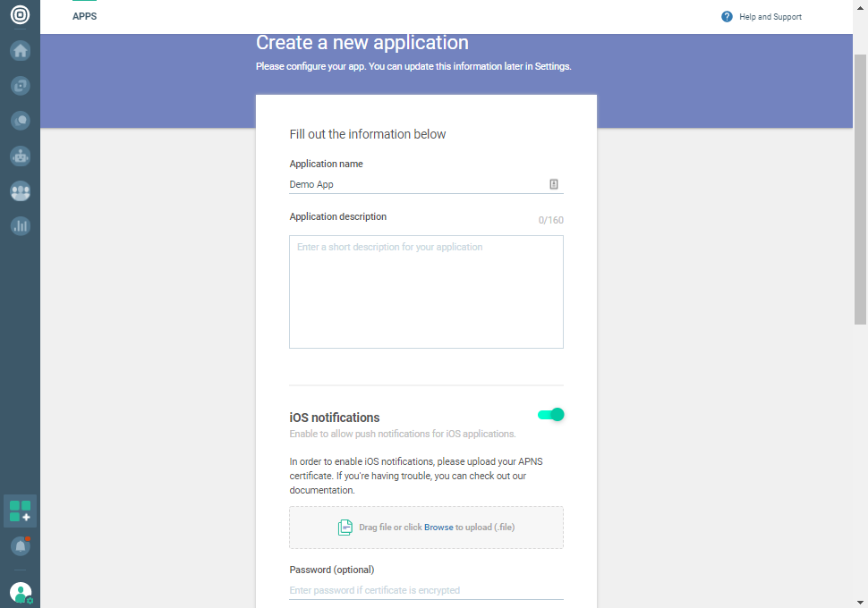The image size is (868, 608).
Task: Disable the iOS notifications toggle
Action: click(x=550, y=415)
